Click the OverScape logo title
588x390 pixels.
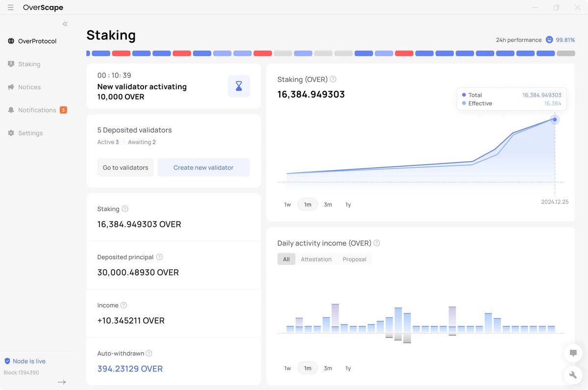[x=43, y=8]
